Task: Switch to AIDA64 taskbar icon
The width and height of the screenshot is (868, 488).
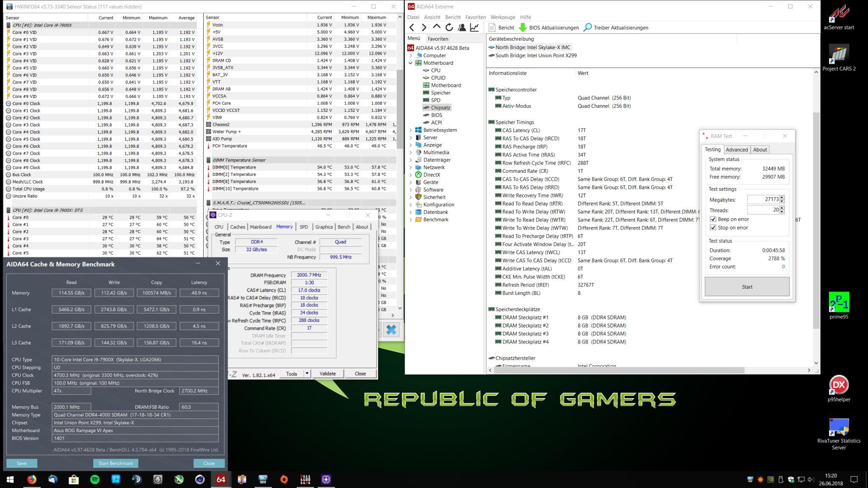Action: tap(221, 480)
